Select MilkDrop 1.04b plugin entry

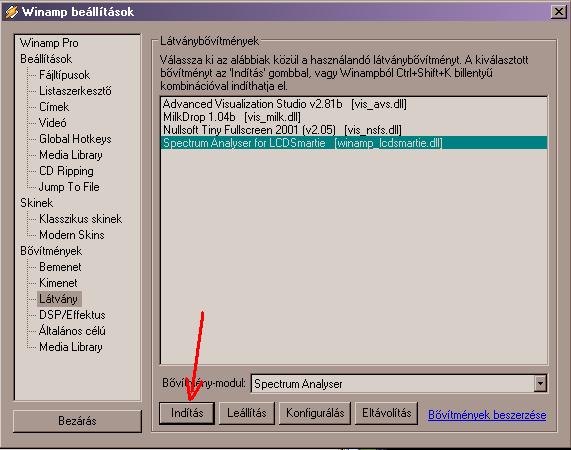pyautogui.click(x=354, y=117)
